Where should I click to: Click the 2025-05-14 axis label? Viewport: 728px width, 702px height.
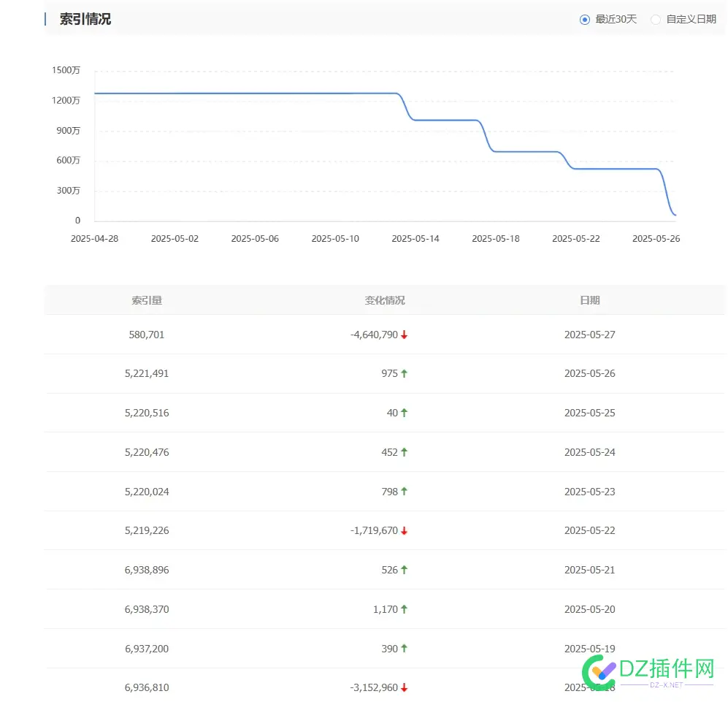click(x=415, y=238)
